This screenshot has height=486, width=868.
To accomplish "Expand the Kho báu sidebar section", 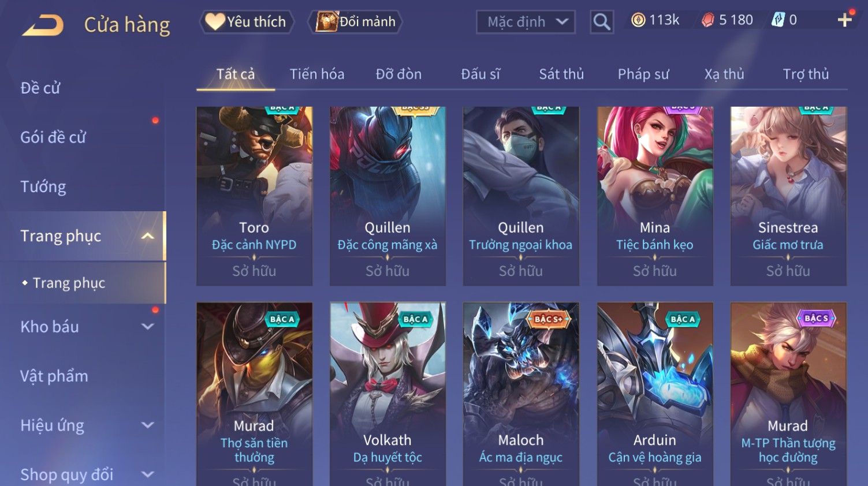I will (x=148, y=327).
